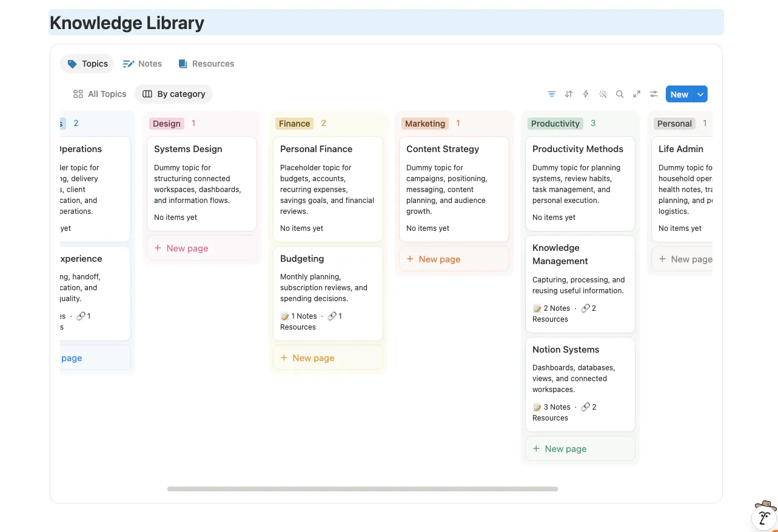Image resolution: width=778 pixels, height=532 pixels.
Task: Click 'No items yet' on Systems Design card
Action: 175,218
